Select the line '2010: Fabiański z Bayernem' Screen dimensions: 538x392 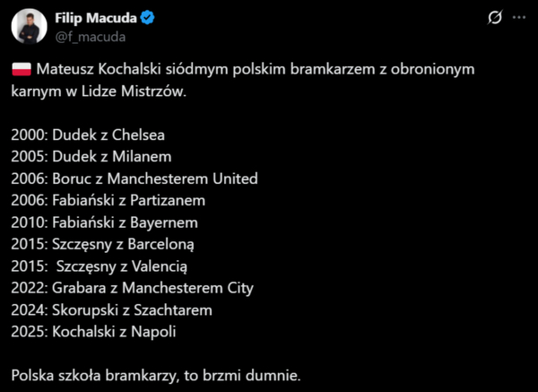coord(105,222)
